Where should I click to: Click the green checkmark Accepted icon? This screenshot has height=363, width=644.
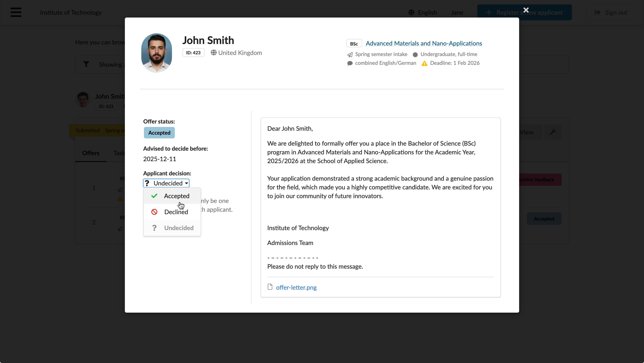154,196
